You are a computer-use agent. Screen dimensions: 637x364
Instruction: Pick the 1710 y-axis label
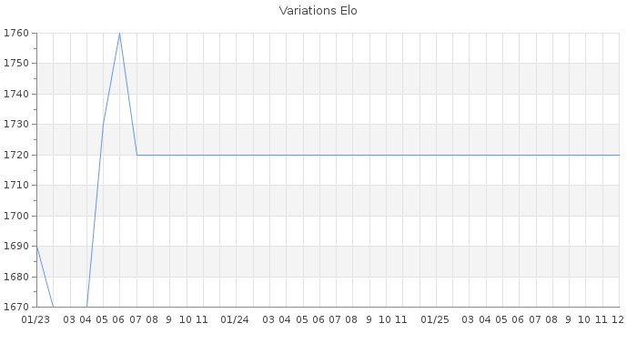pyautogui.click(x=16, y=186)
